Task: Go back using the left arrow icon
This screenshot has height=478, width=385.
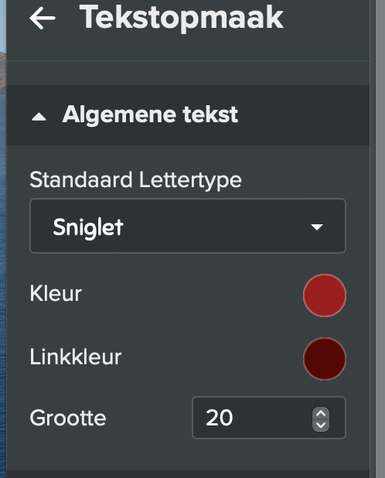Action: [x=42, y=18]
